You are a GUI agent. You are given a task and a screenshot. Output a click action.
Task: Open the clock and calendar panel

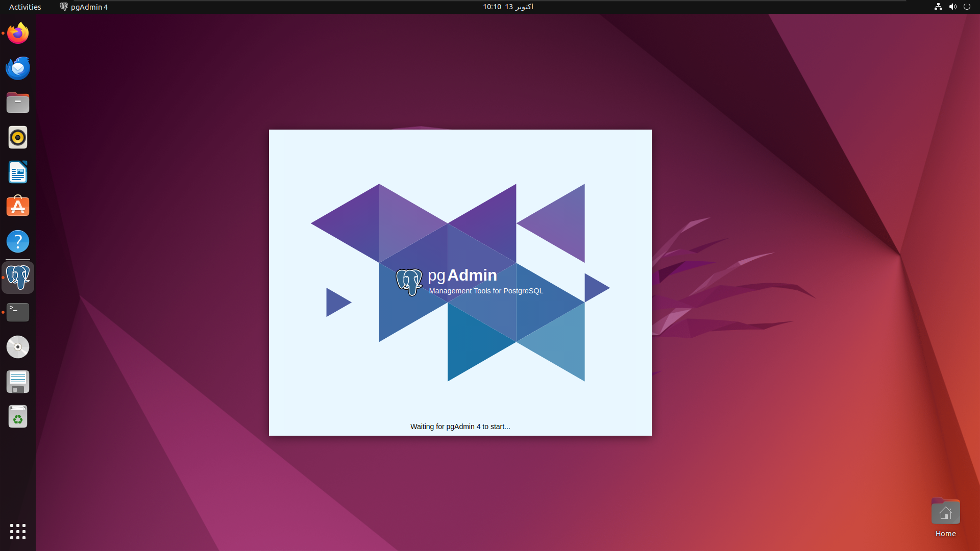pos(508,7)
